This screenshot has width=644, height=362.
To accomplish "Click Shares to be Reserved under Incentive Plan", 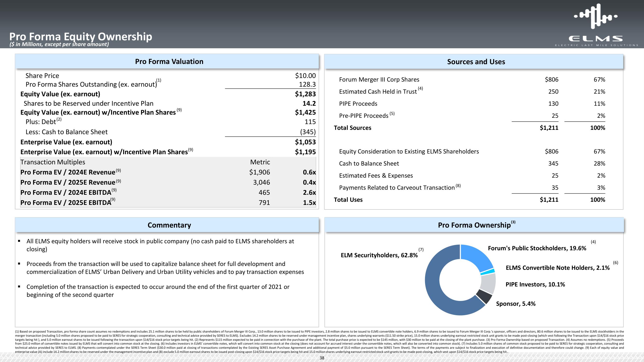I will 89,104.
